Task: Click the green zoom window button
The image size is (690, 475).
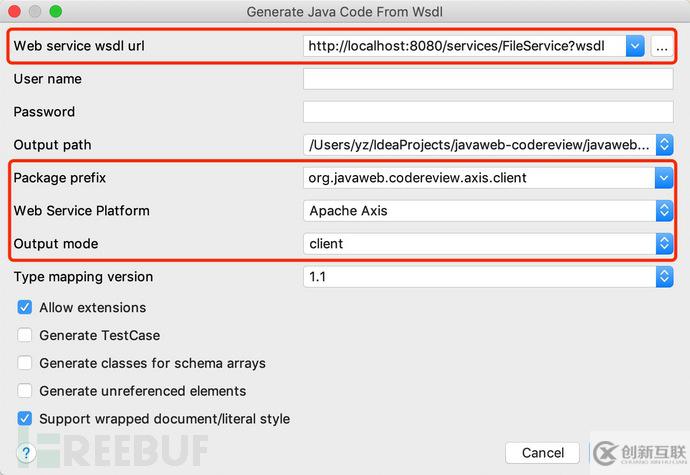Action: tap(55, 11)
